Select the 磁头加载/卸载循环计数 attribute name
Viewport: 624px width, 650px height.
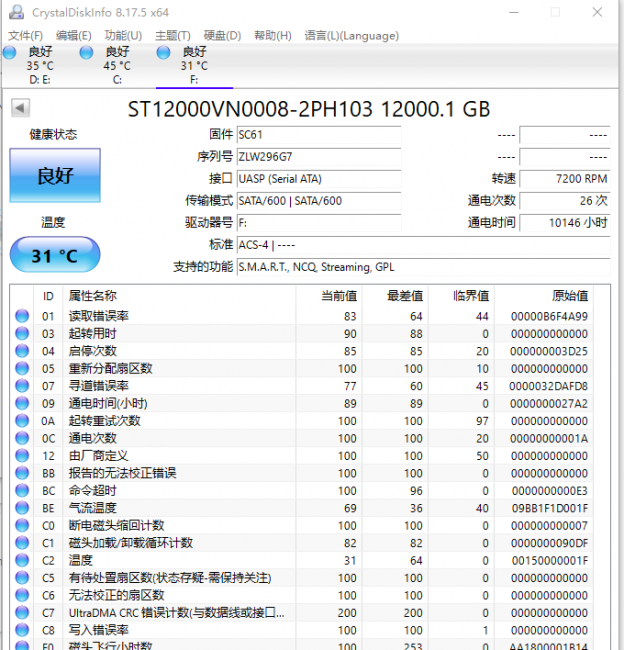tap(131, 543)
